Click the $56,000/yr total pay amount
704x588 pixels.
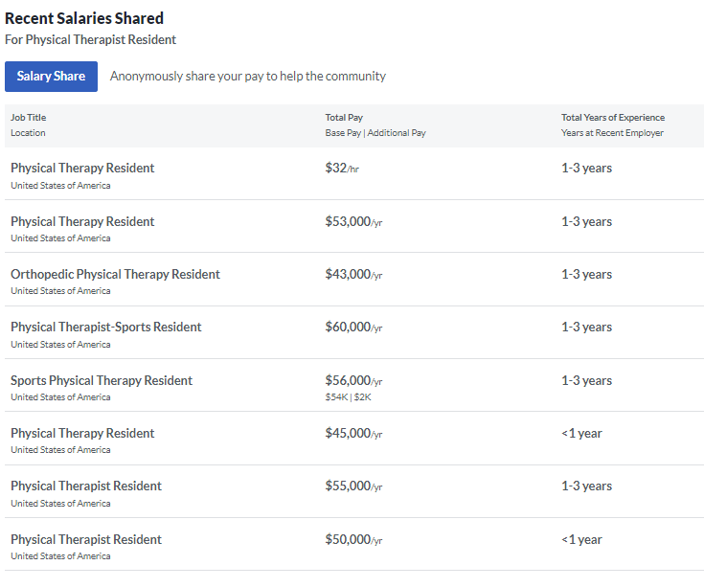(353, 380)
